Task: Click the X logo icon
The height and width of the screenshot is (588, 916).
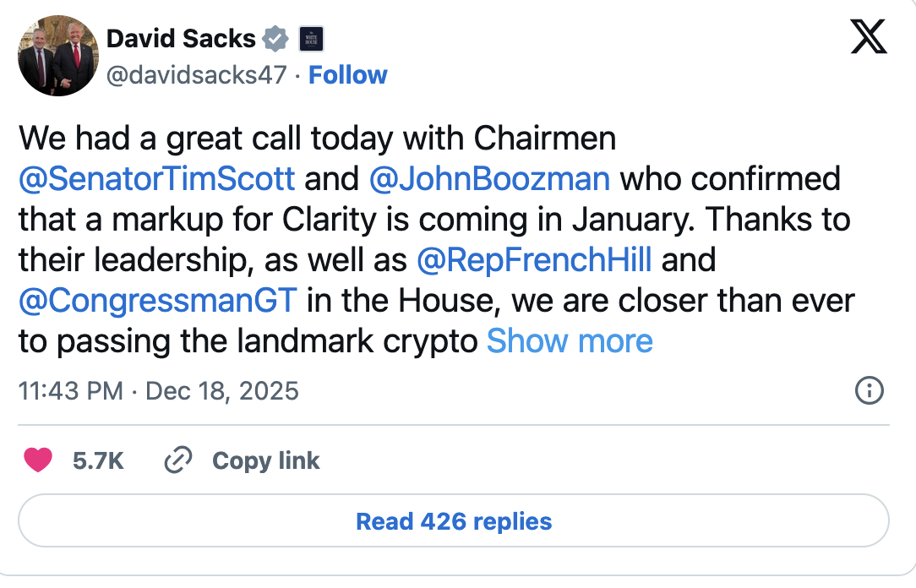Action: pos(869,37)
